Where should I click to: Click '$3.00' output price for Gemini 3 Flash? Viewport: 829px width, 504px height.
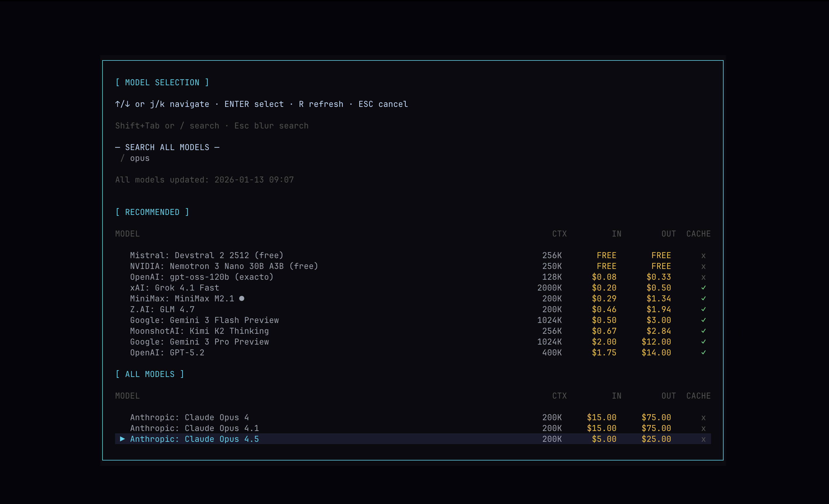[x=659, y=320]
